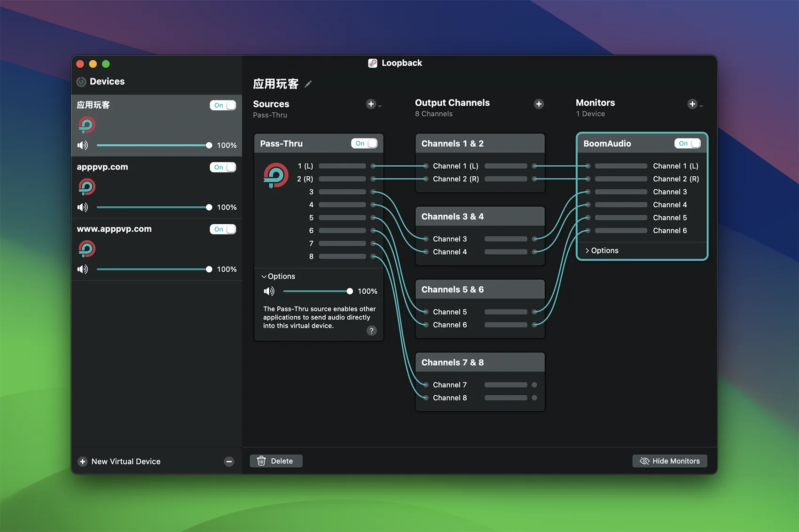Image resolution: width=799 pixels, height=532 pixels.
Task: Click New Virtual Device
Action: (126, 462)
